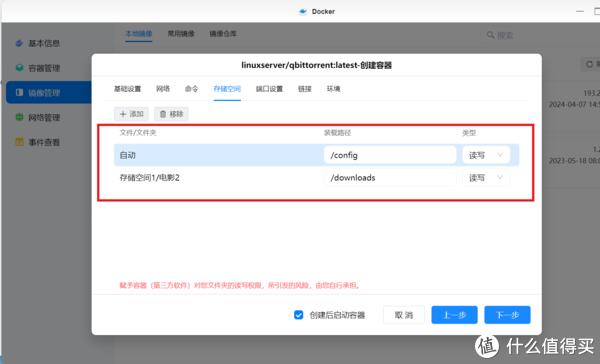Select the 自动 folder cell
Screen dimensions: 600x364
127,155
